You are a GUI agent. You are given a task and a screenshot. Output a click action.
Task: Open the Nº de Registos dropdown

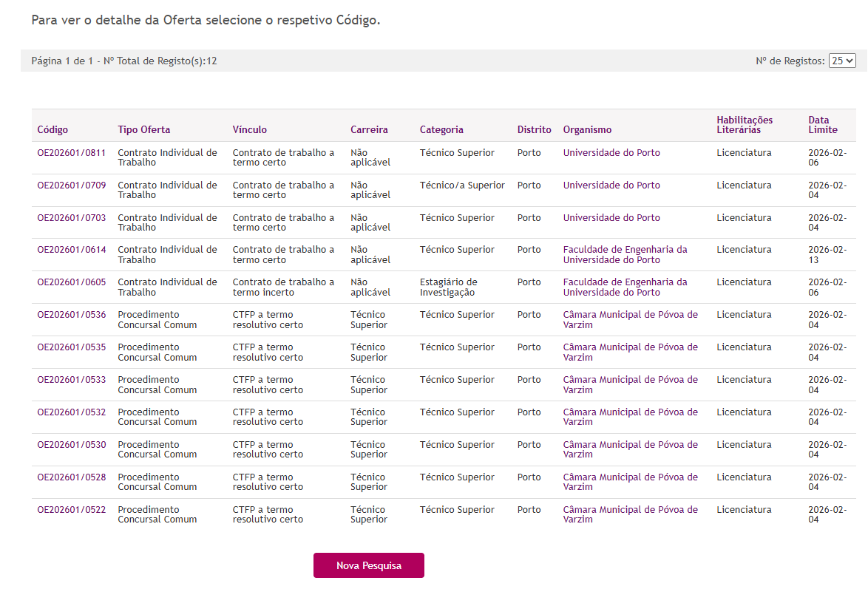tap(842, 61)
